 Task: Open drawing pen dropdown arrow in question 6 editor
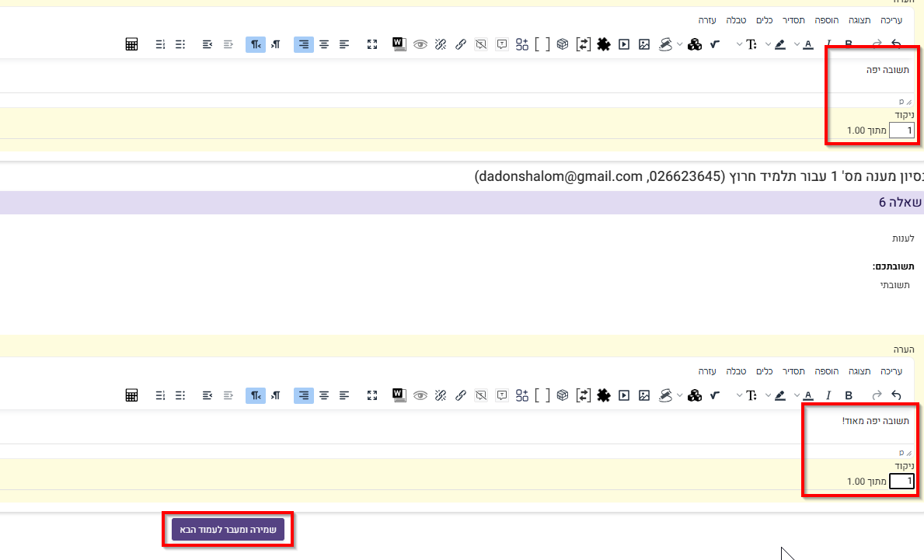pyautogui.click(x=679, y=395)
